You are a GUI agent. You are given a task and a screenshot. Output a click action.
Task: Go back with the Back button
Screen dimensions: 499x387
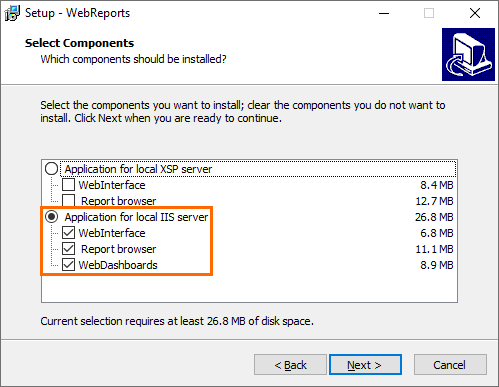pyautogui.click(x=290, y=365)
